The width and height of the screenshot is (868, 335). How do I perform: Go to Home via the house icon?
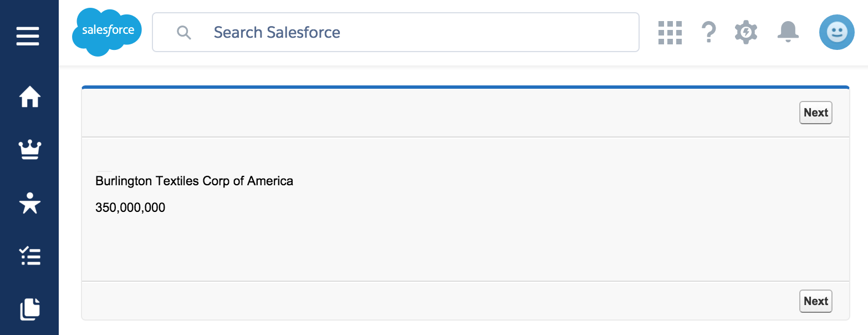pos(30,98)
